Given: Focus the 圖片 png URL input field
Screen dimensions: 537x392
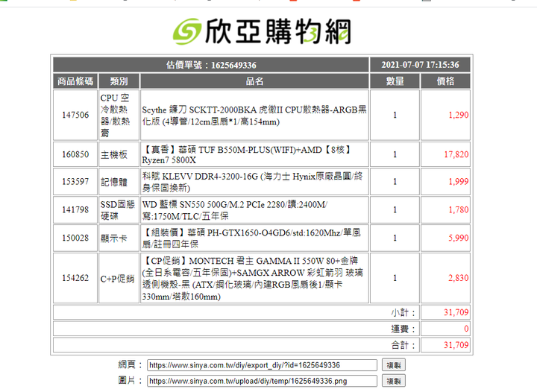Looking at the screenshot, I should click(x=262, y=381).
